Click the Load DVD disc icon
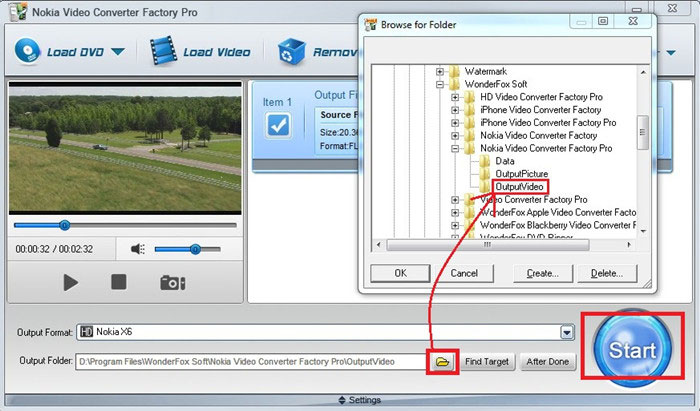The height and width of the screenshot is (411, 700). [x=27, y=50]
